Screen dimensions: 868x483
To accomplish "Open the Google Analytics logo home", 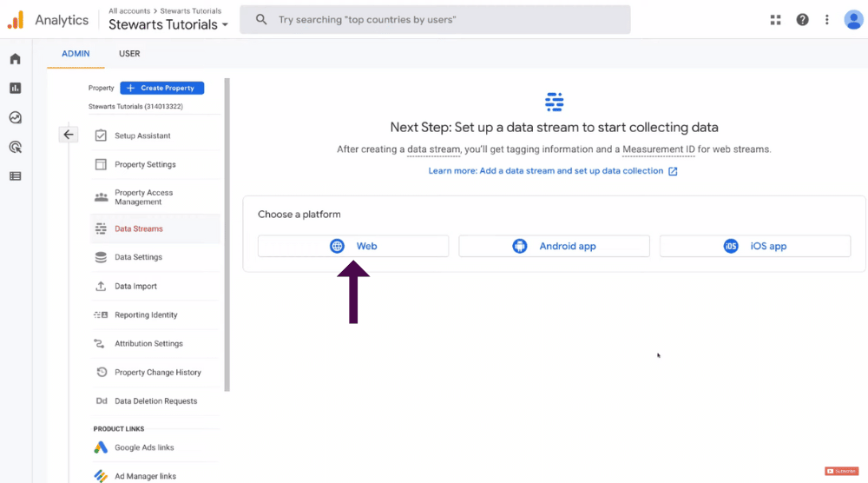I will (x=16, y=20).
